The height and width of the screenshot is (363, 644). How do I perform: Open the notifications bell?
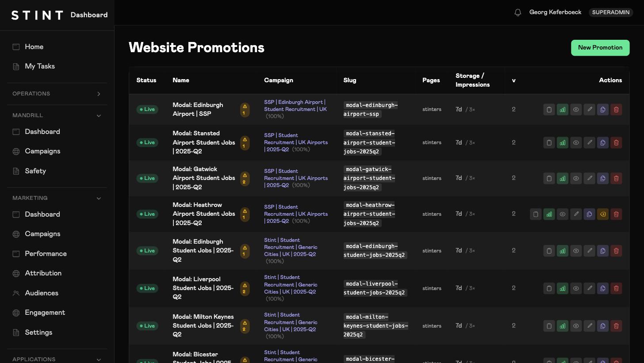pyautogui.click(x=518, y=12)
